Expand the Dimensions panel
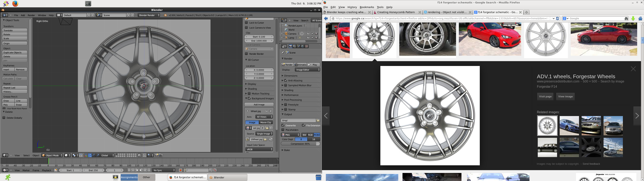Image resolution: width=644 pixels, height=181 pixels. (291, 76)
